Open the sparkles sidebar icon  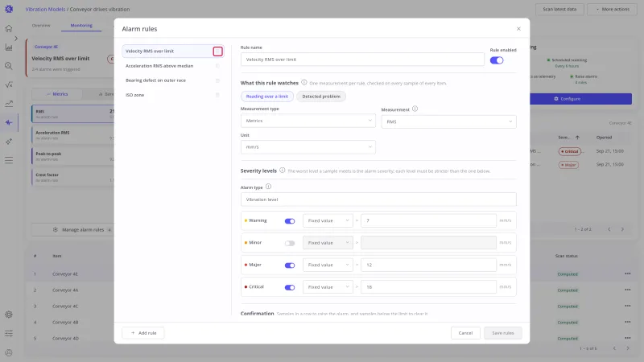click(x=9, y=142)
